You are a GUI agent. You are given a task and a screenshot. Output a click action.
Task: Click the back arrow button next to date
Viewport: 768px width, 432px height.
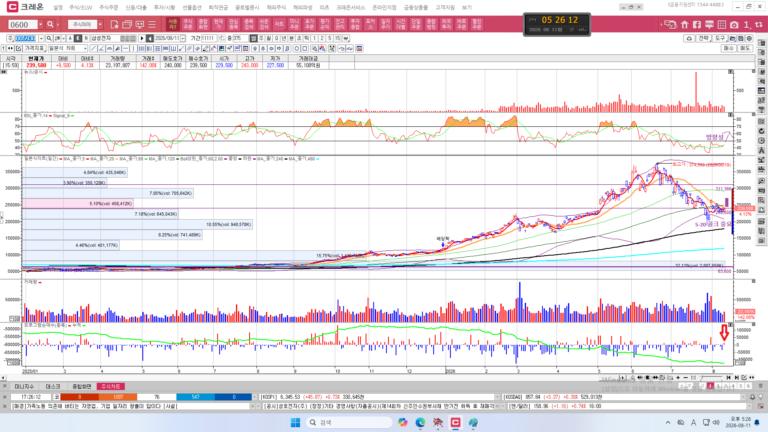[150, 38]
